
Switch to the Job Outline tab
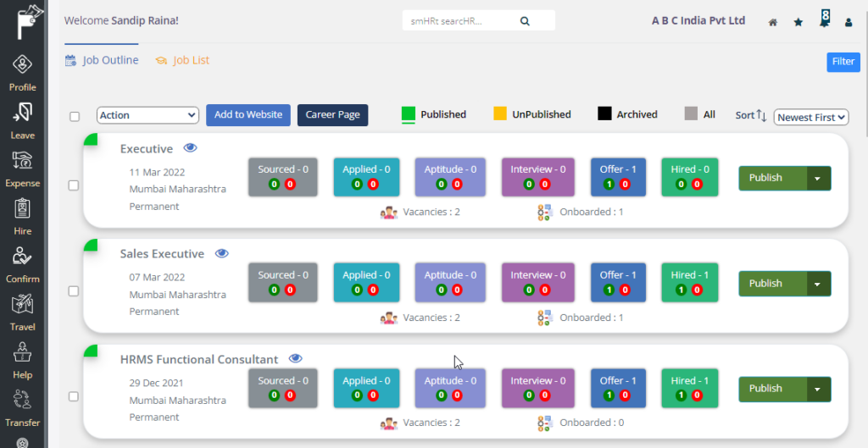coord(102,60)
